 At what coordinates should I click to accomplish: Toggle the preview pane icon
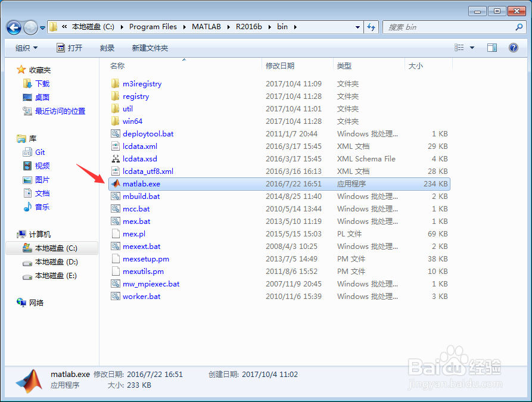[x=492, y=48]
